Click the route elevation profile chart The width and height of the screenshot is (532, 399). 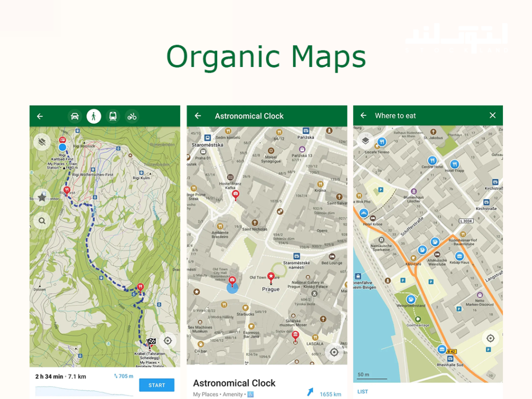84,391
